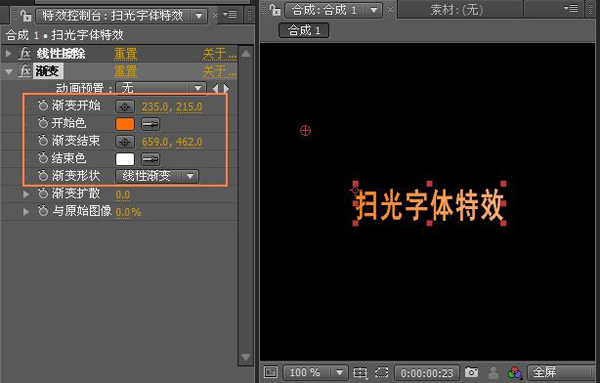Screen dimensions: 600x383
Task: Click the effect panel scrollbar down arrow
Action: pos(246,357)
